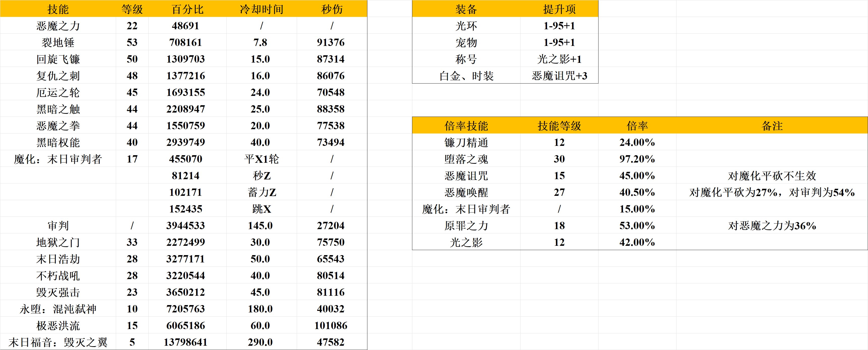Select the 恶魔之力 skill cell
This screenshot has width=868, height=350.
point(58,25)
